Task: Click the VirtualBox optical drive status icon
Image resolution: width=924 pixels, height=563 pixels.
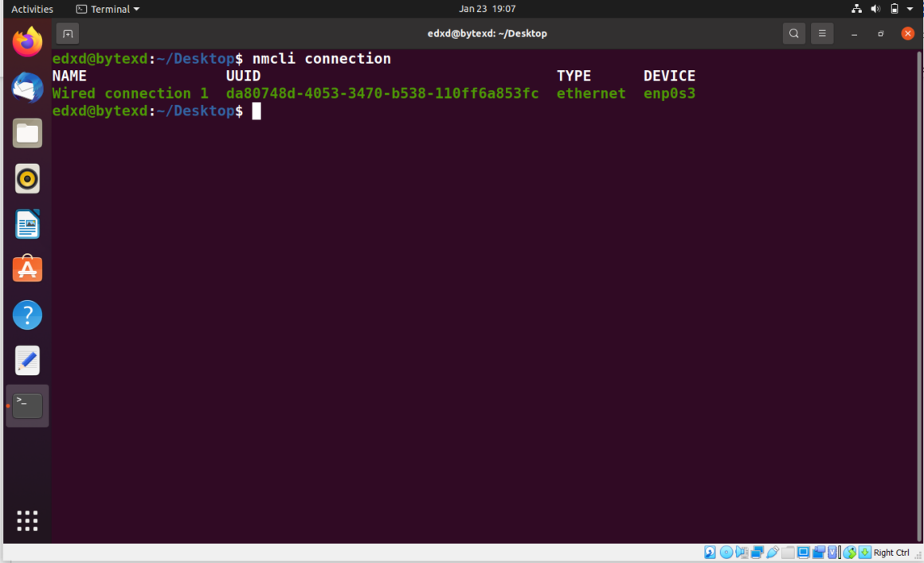Action: pyautogui.click(x=726, y=552)
